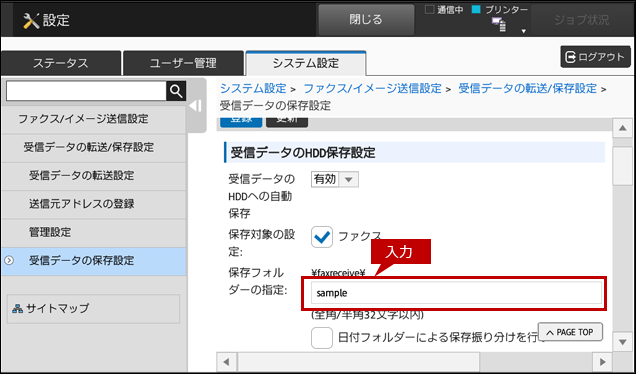The height and width of the screenshot is (374, 636).
Task: Click vertical scrollbar up arrow
Action: (x=623, y=129)
